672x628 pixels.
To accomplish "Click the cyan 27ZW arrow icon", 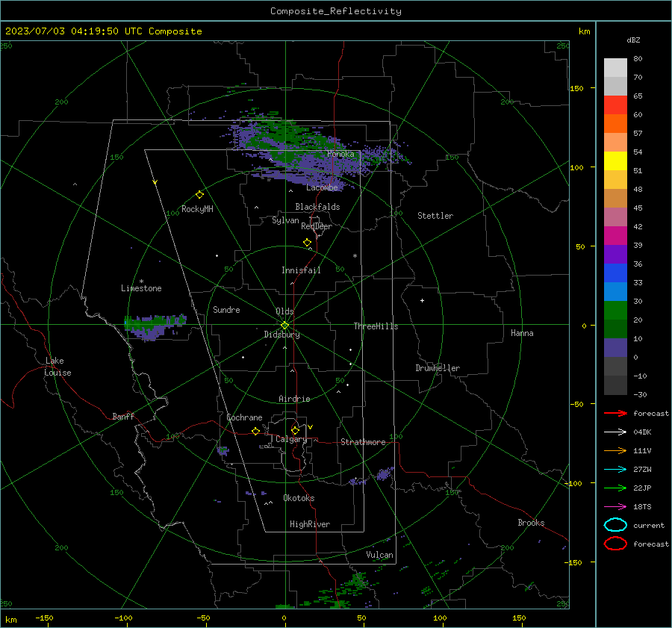I will click(x=615, y=470).
